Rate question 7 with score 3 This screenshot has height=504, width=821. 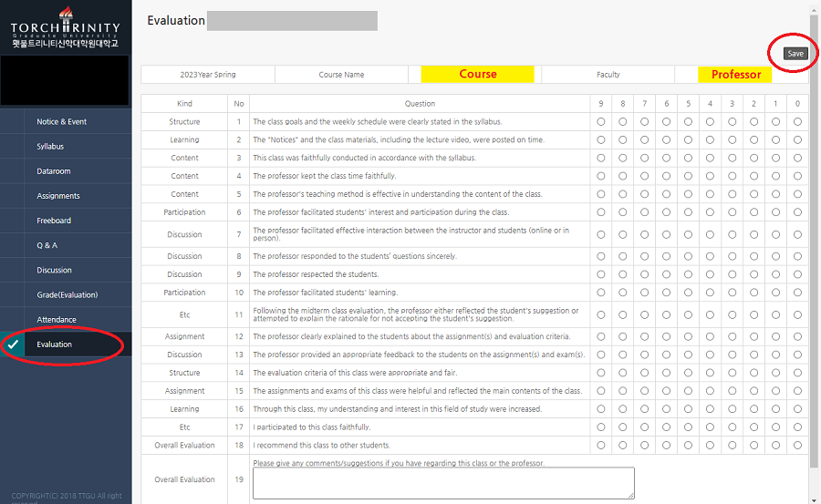[732, 234]
